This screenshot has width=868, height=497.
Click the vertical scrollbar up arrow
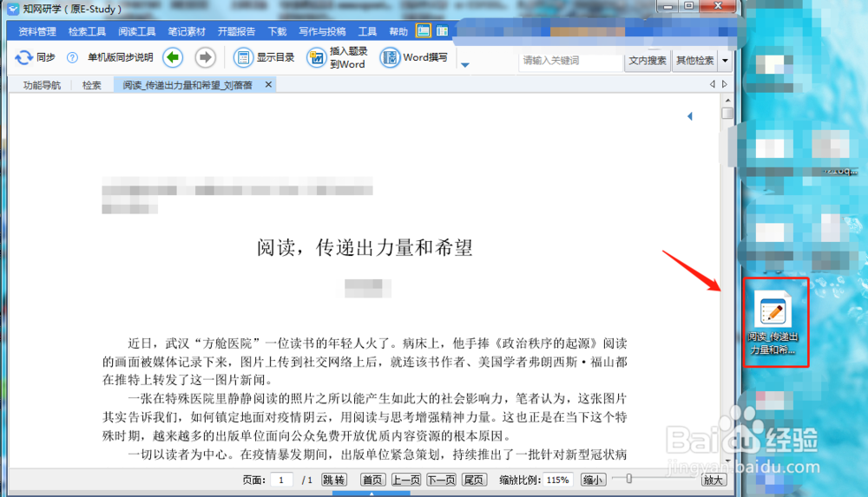pos(727,100)
